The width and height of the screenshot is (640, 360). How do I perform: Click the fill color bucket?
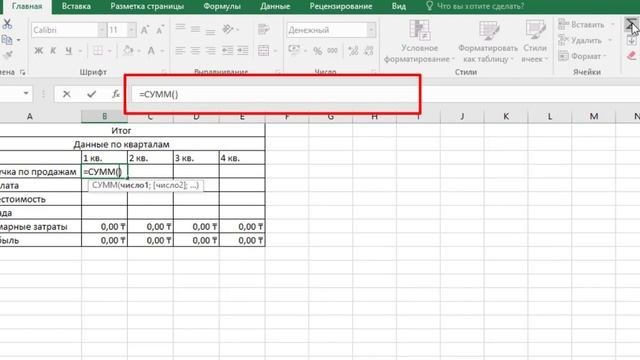point(128,51)
